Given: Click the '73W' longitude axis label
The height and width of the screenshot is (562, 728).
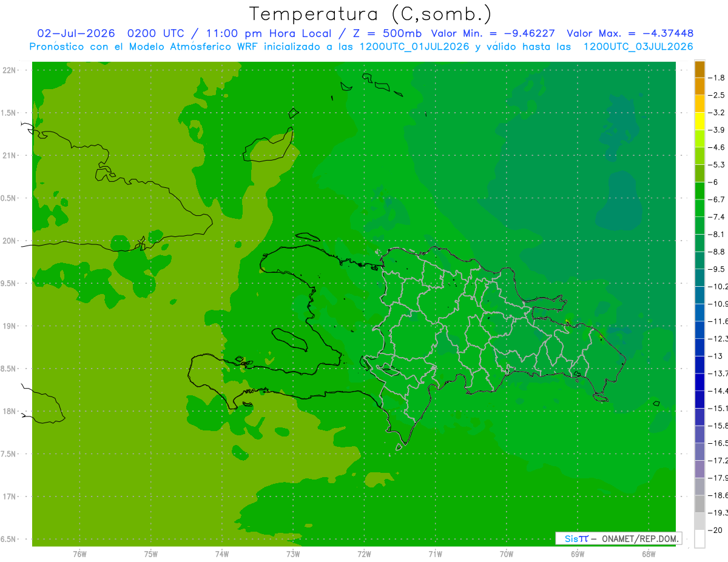Looking at the screenshot, I should point(292,554).
